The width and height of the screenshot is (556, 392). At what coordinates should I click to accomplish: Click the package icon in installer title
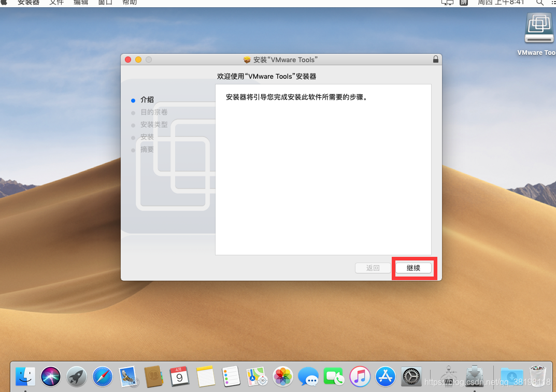pos(247,60)
